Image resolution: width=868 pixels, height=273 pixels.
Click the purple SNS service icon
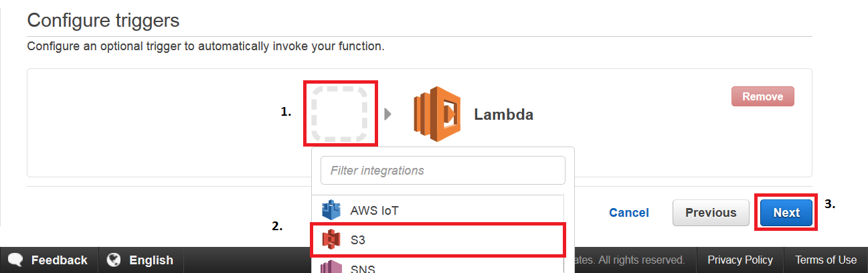(332, 268)
